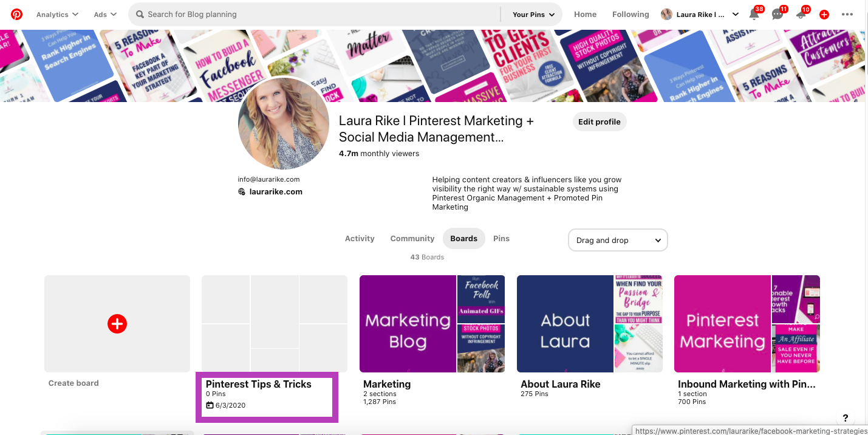Click the globe icon beside laurarike.com

click(242, 191)
